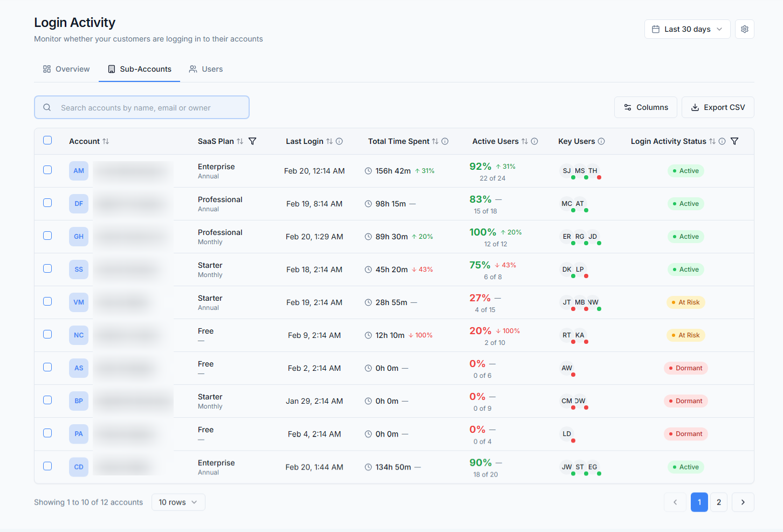Focus the search accounts field
783x532 pixels.
(x=142, y=107)
